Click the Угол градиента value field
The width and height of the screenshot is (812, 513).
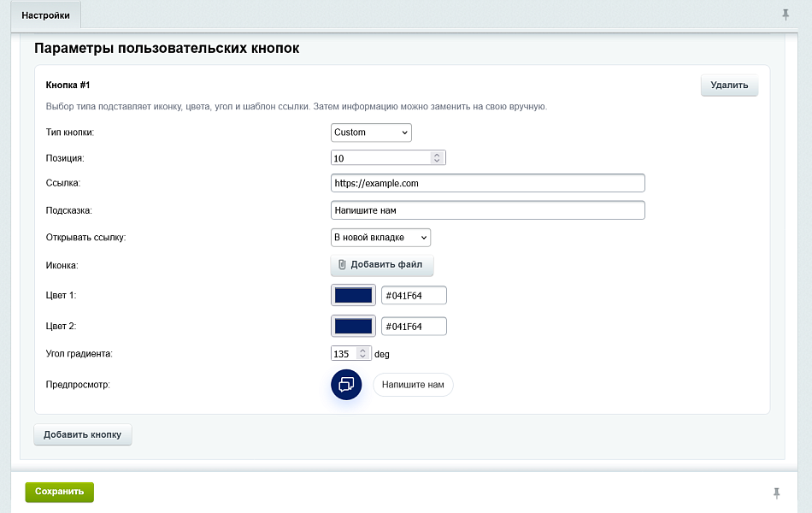[x=343, y=353]
